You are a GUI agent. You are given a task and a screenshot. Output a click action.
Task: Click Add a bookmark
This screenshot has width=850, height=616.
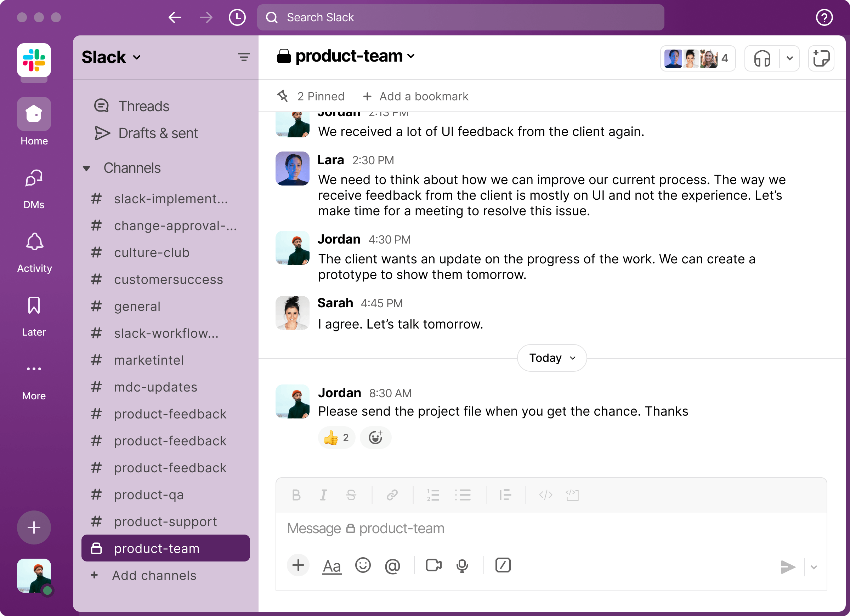(x=416, y=96)
